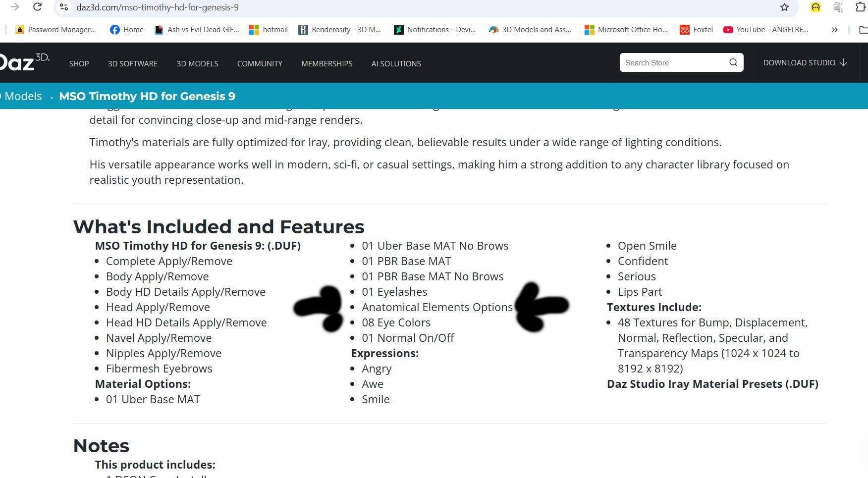Image resolution: width=868 pixels, height=478 pixels.
Task: Show more bookmarks with the double chevron
Action: [x=835, y=30]
